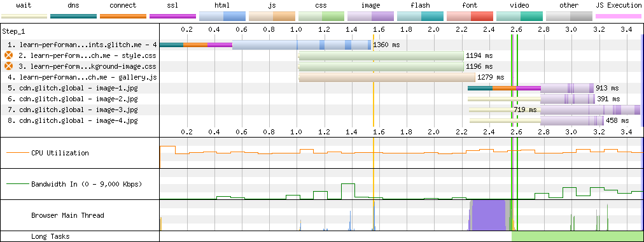Image resolution: width=644 pixels, height=242 pixels.
Task: Click the green waterfall bar for style.css
Action: (x=381, y=55)
